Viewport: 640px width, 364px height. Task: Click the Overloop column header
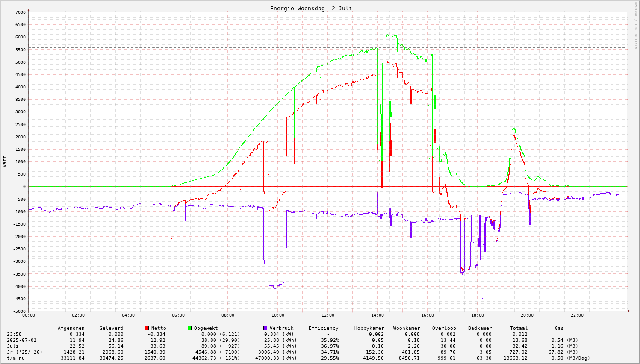[x=444, y=328]
